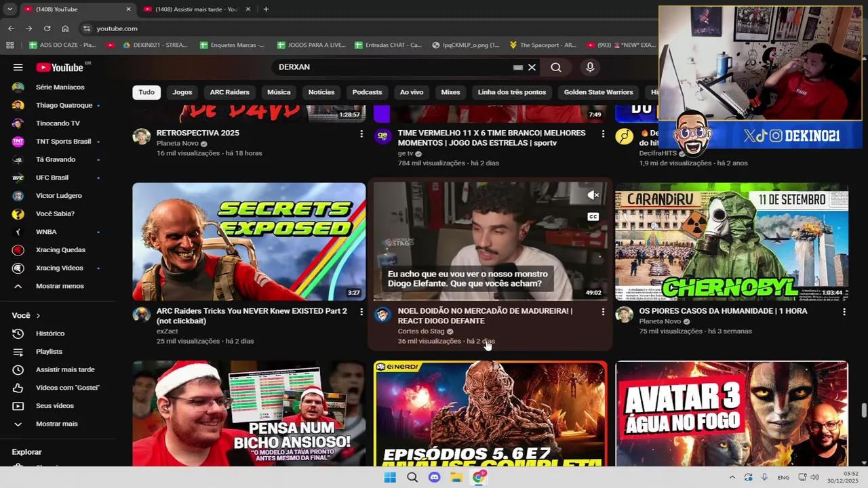868x488 pixels.
Task: Open more options for RETROSPECTIVA 2025 video
Action: coord(361,134)
